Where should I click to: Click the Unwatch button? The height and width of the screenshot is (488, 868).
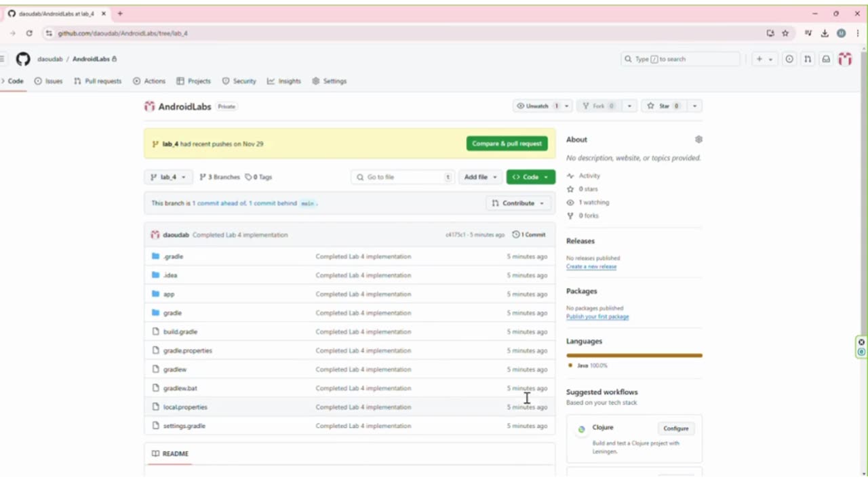coord(536,106)
